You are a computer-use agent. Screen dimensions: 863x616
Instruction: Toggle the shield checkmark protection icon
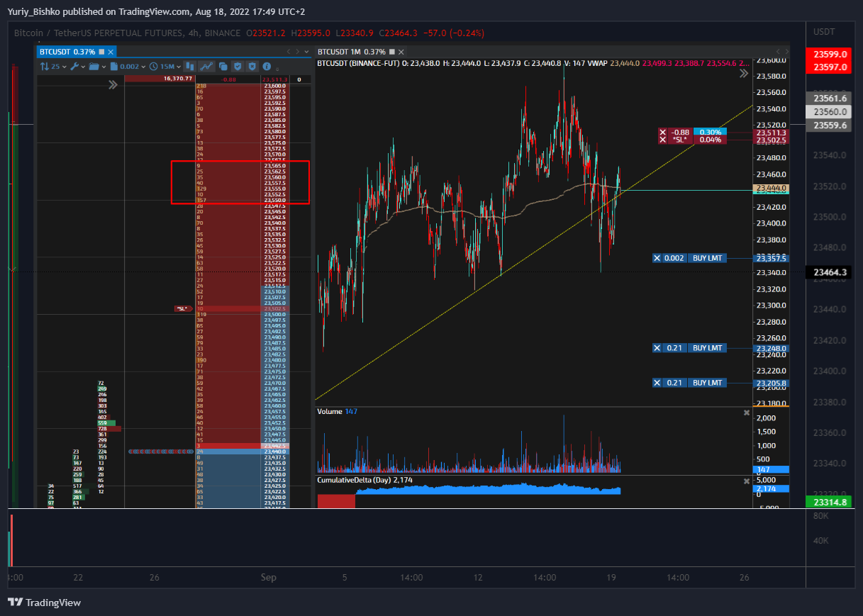(238, 67)
